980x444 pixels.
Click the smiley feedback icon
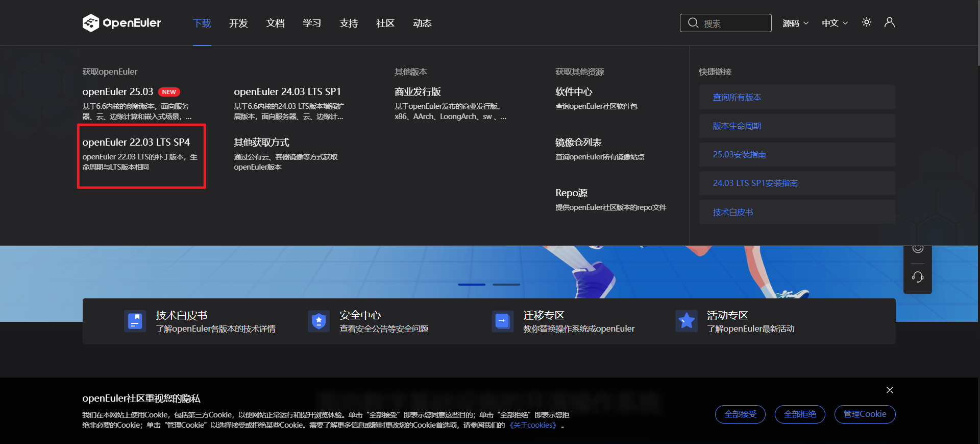pyautogui.click(x=918, y=249)
